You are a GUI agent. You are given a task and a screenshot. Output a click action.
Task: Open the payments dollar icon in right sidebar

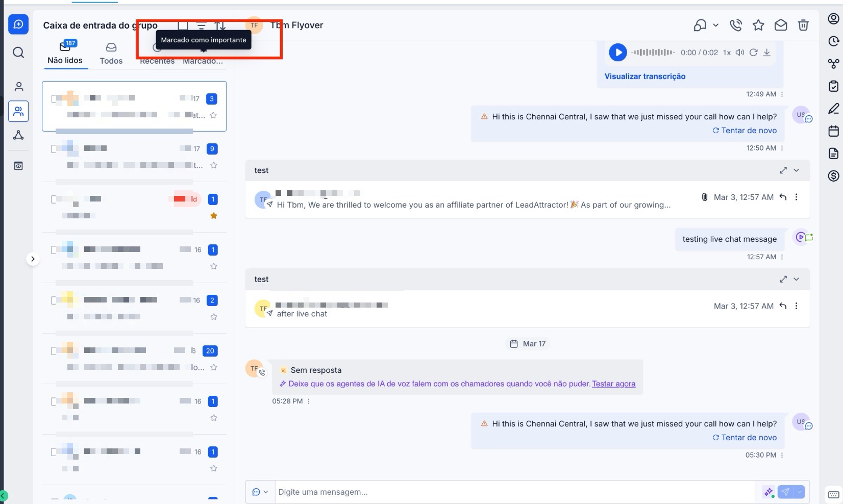point(833,176)
